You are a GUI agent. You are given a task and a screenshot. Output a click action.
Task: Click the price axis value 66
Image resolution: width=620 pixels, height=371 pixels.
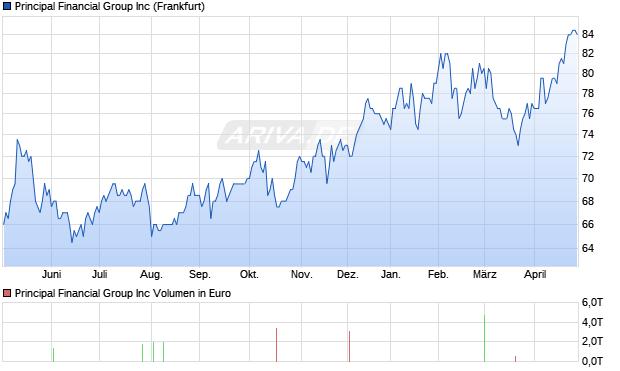click(588, 224)
